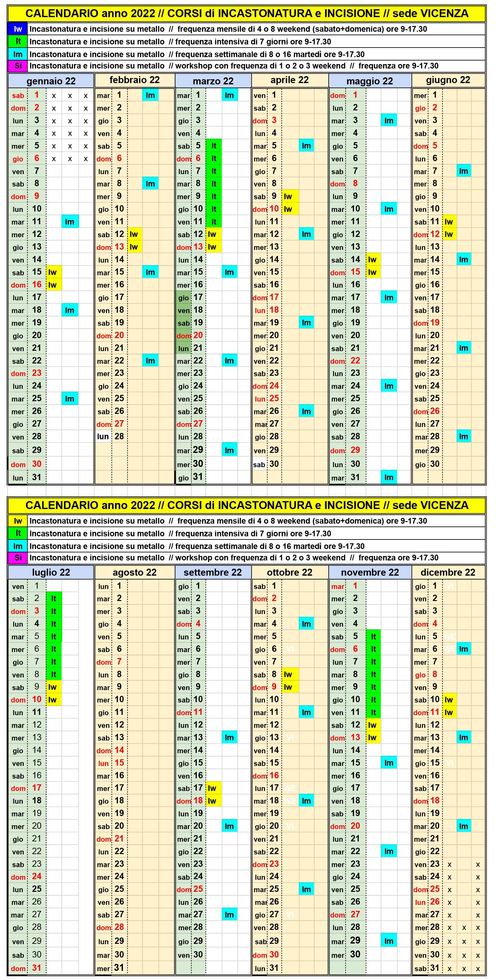Select the maggio 22 month header
The image size is (496, 980).
coord(370,81)
